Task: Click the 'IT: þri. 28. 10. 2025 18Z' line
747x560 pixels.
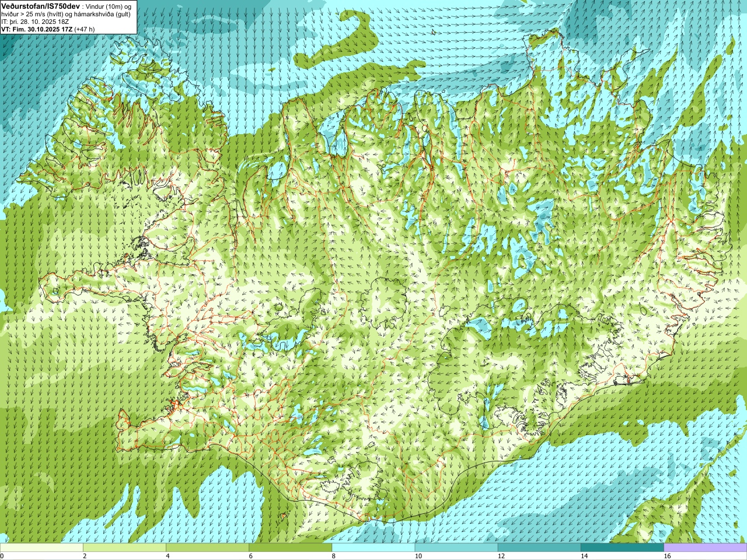Action: tap(36, 22)
